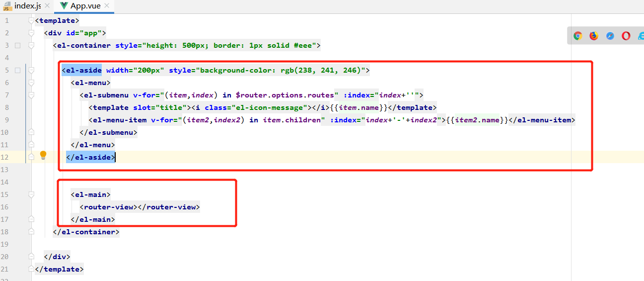Click the closing </el-main> tag

93,219
